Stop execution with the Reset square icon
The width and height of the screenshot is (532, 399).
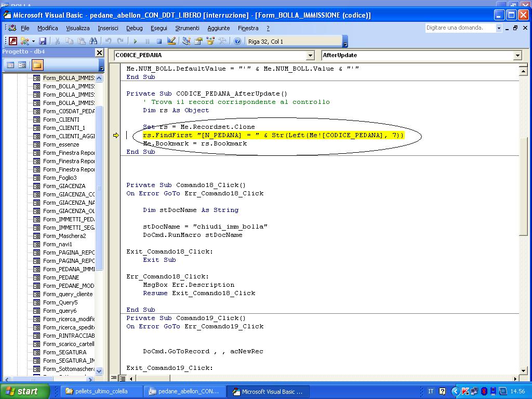[x=159, y=41]
